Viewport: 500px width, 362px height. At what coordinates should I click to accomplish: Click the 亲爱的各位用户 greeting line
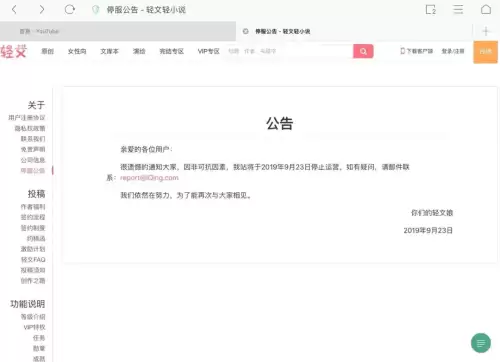click(x=146, y=149)
